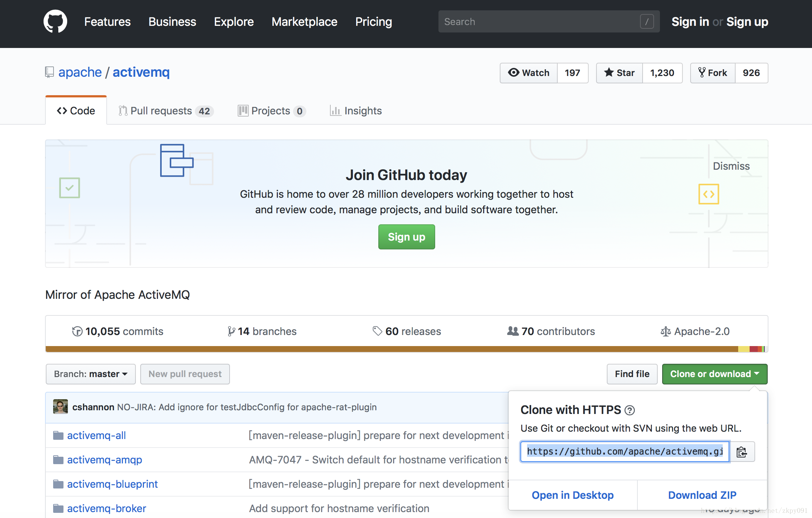View the 60 releases tag link
812x518 pixels.
point(407,331)
